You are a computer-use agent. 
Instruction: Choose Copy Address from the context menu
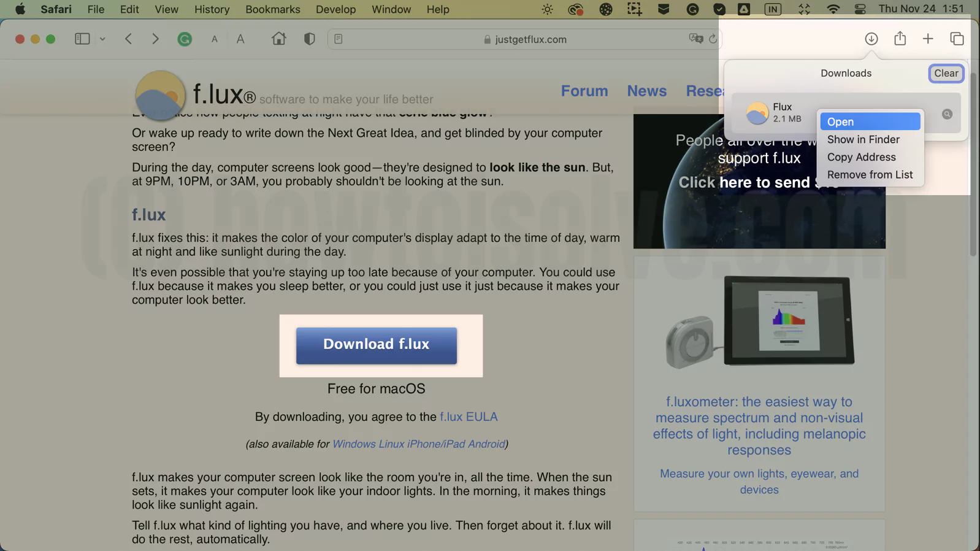coord(870,157)
